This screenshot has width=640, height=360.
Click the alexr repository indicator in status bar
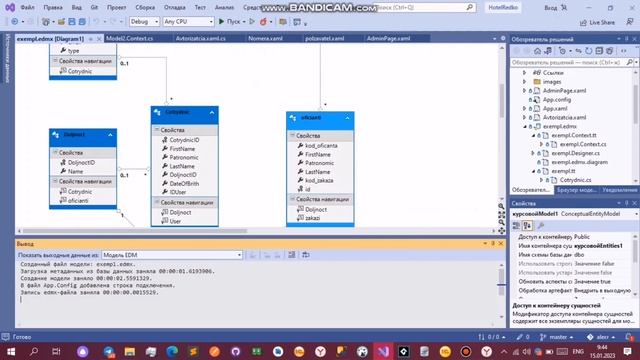(601, 337)
